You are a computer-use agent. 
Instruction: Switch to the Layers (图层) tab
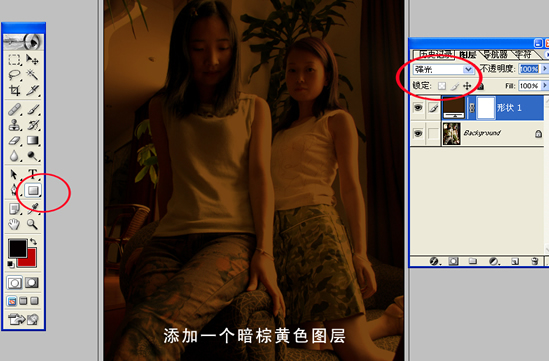coord(468,55)
